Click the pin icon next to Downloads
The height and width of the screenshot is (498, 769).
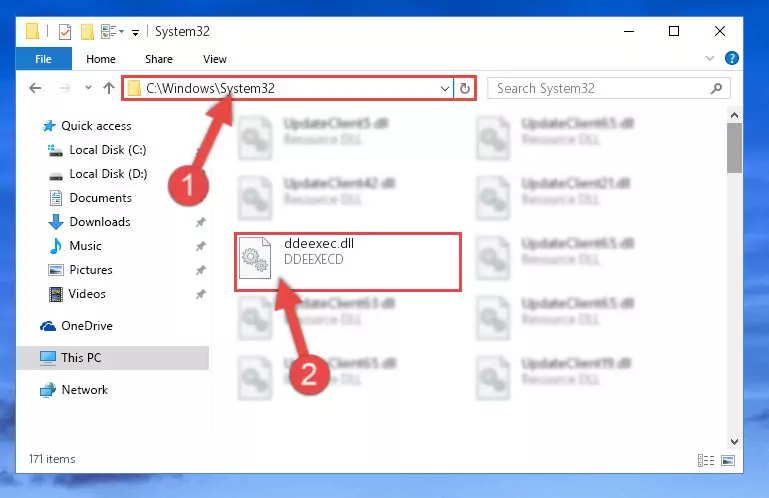pyautogui.click(x=200, y=222)
